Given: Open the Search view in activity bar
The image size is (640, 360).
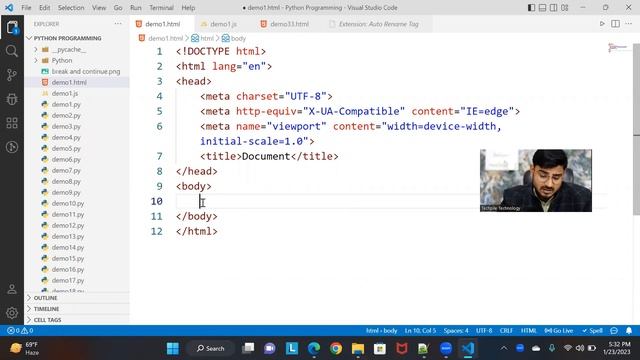Looking at the screenshot, I should 12,51.
